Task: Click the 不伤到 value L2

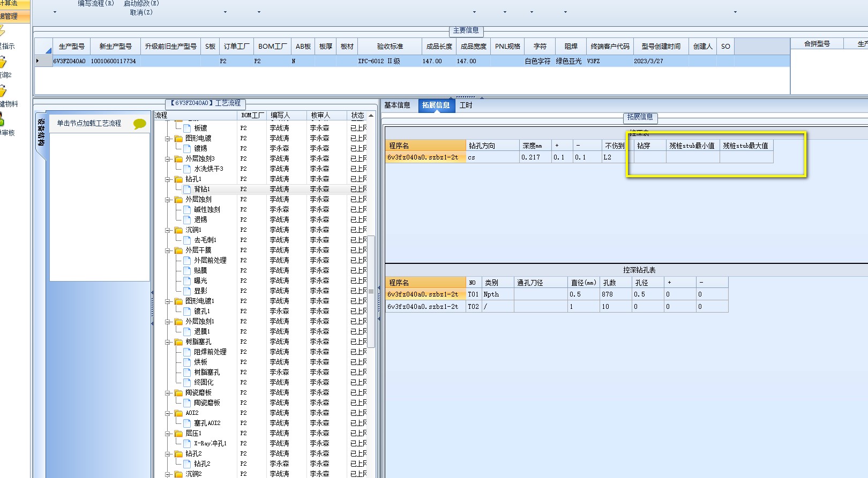Action: [x=614, y=157]
